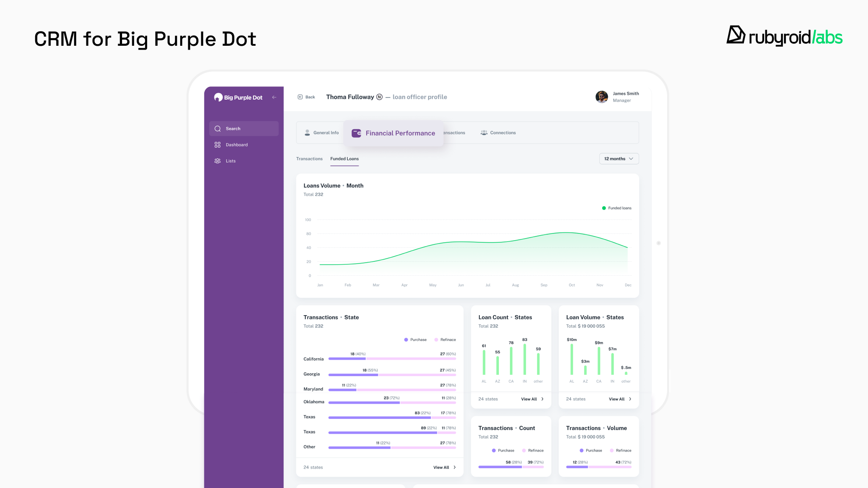Toggle Refinace legend in Transactions Count card

pyautogui.click(x=533, y=450)
